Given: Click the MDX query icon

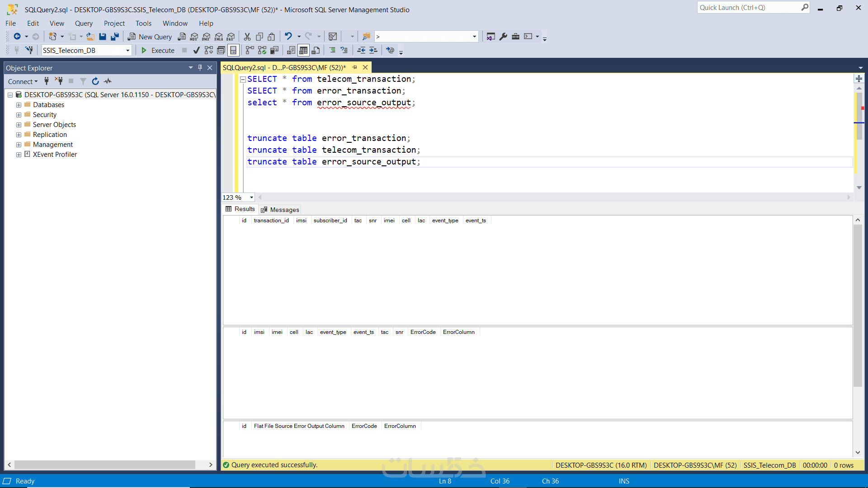Looking at the screenshot, I should [194, 37].
